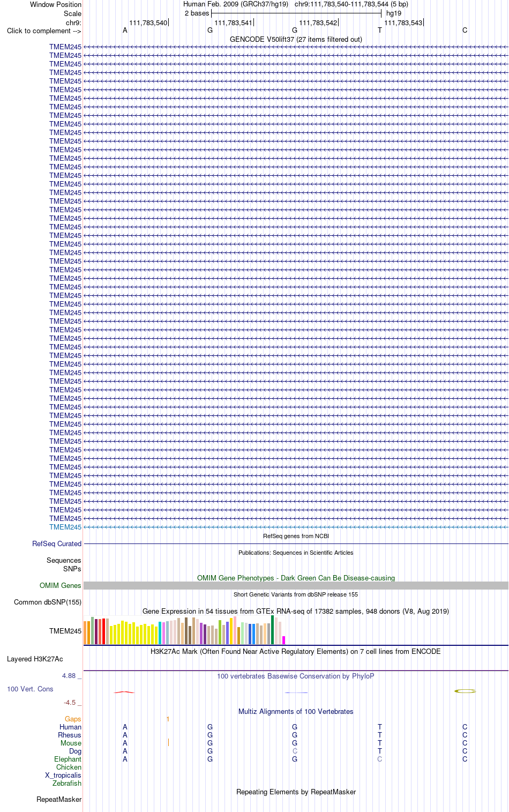Click the 'RefSeq genes from NCBI' title

296,536
